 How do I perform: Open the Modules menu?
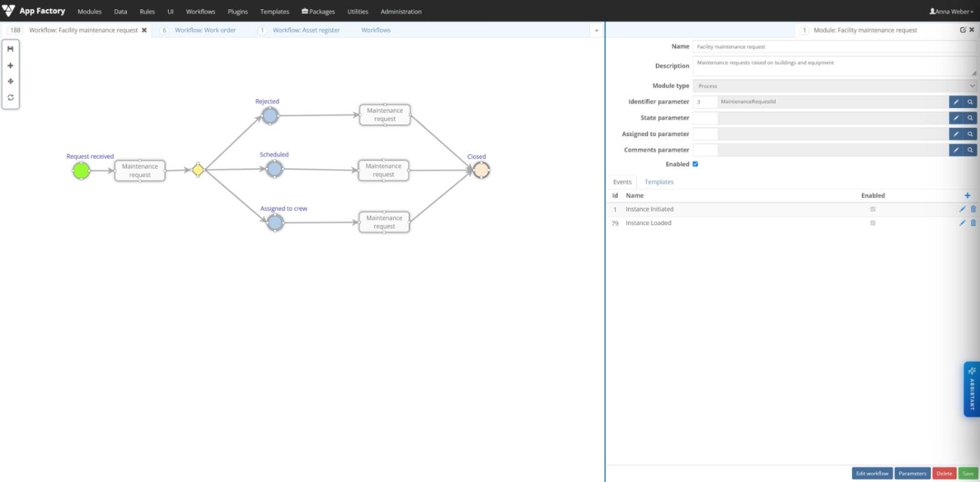pos(89,12)
